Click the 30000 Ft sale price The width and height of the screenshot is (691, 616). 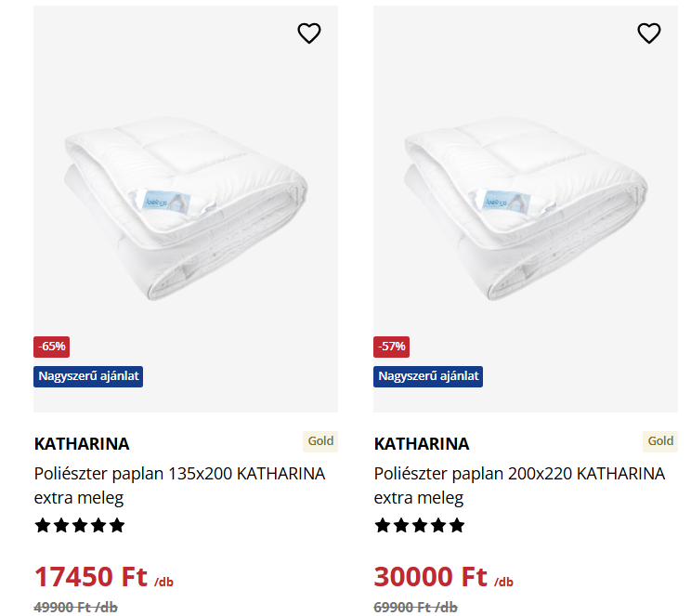431,577
